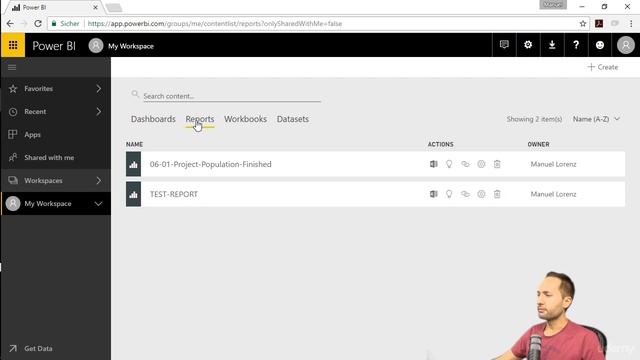640x360 pixels.
Task: Delete the 06-01-Project-Population-Finished report
Action: click(497, 164)
